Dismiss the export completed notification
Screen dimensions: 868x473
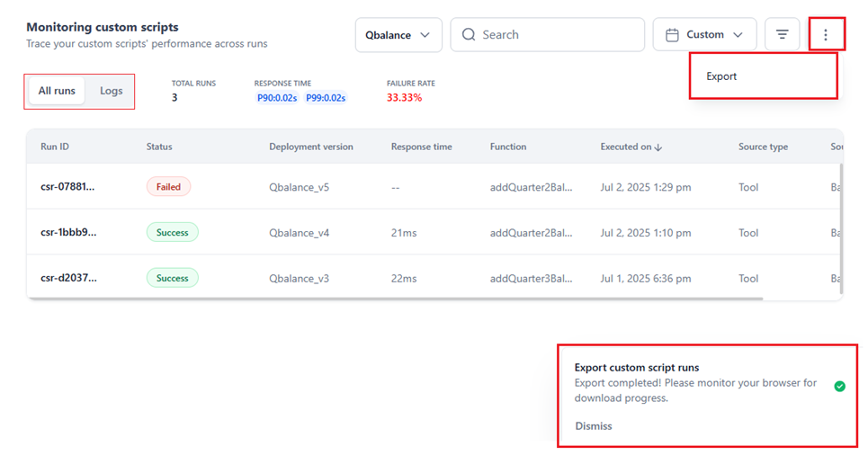click(594, 426)
